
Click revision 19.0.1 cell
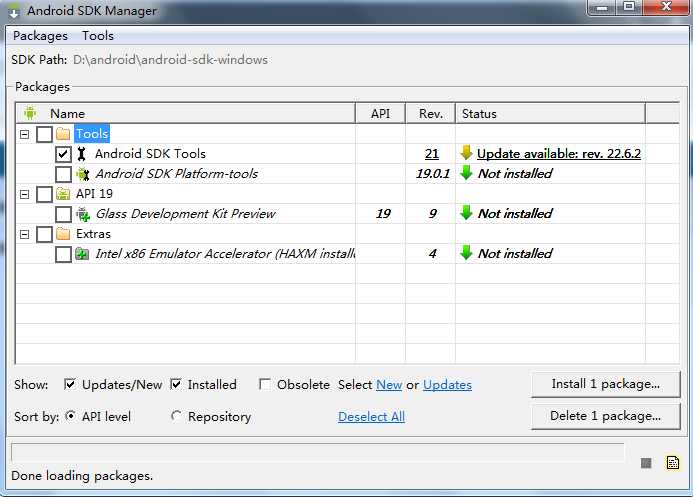(432, 174)
